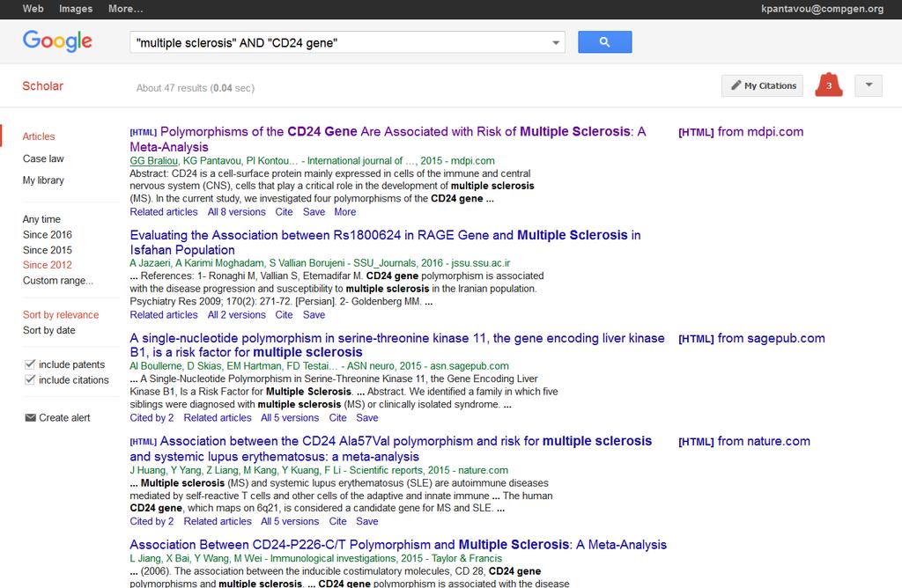902x588 pixels.
Task: Click Related articles under Scientific reports result
Action: tap(218, 521)
